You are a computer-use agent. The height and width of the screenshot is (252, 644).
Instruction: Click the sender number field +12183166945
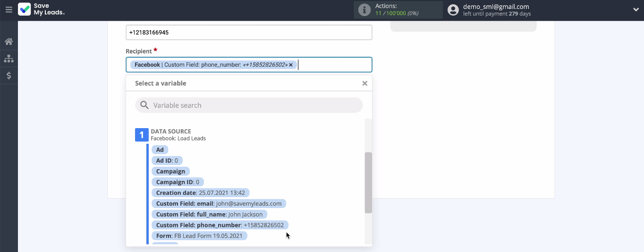click(x=249, y=33)
